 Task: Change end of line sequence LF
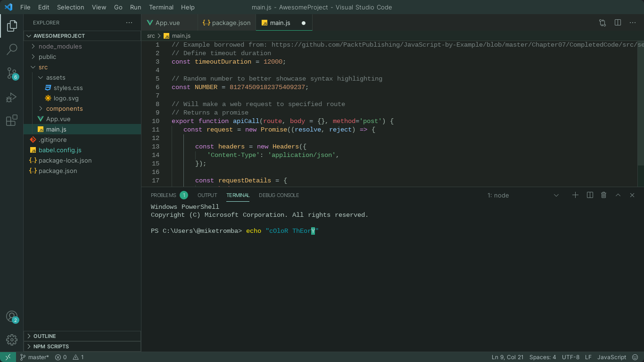pos(588,357)
